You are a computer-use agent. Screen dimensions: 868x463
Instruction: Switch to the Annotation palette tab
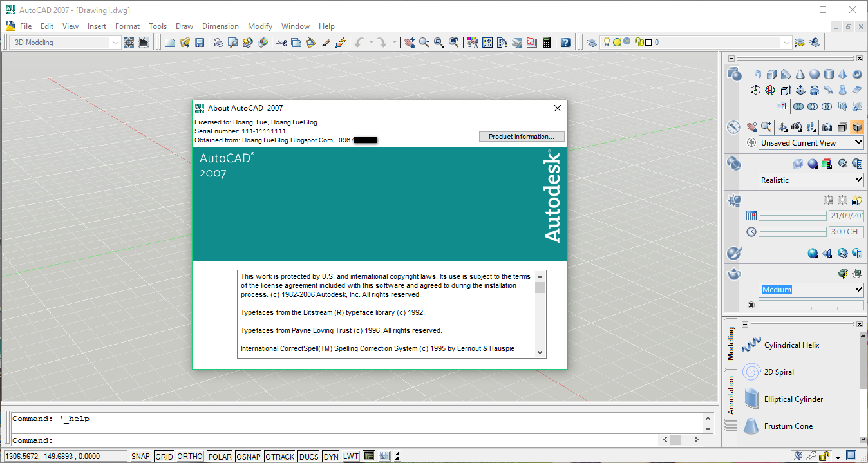730,395
